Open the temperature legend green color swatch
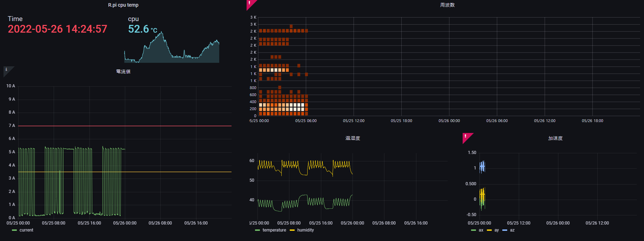This screenshot has height=241, width=644. point(257,230)
